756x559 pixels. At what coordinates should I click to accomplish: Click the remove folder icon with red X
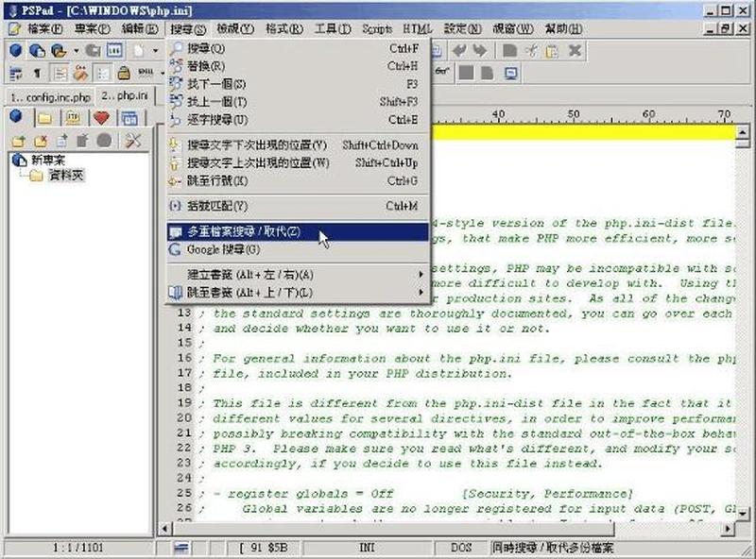[41, 141]
